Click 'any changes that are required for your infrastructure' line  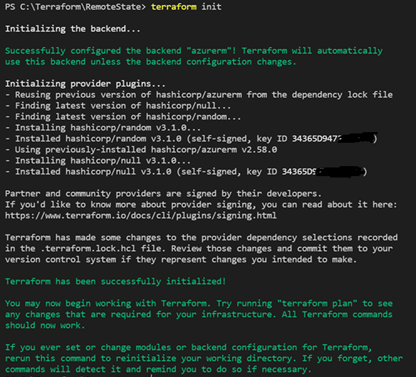[x=199, y=314]
